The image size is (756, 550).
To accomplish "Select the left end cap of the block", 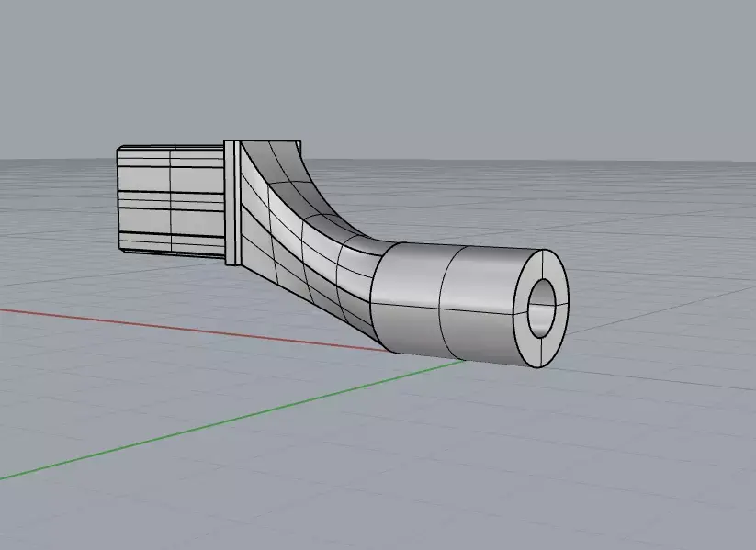I will pos(122,197).
